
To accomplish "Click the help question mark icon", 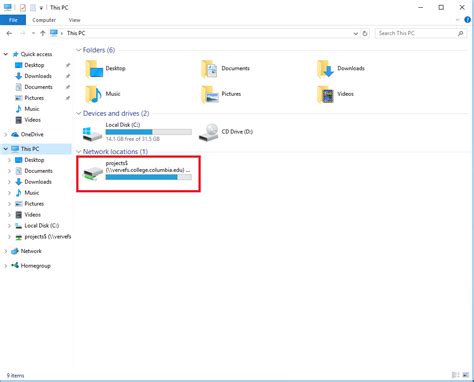I will 467,20.
